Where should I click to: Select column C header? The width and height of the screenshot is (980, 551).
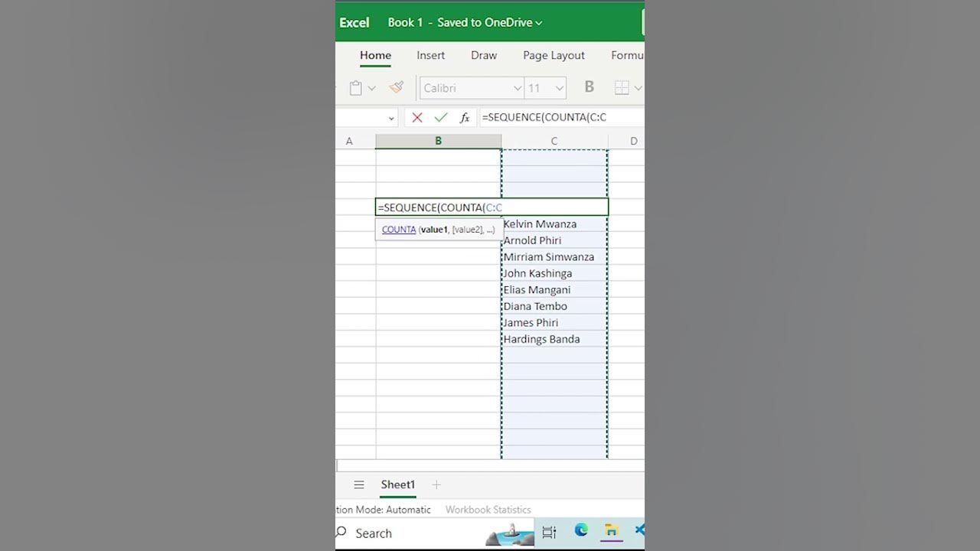554,141
